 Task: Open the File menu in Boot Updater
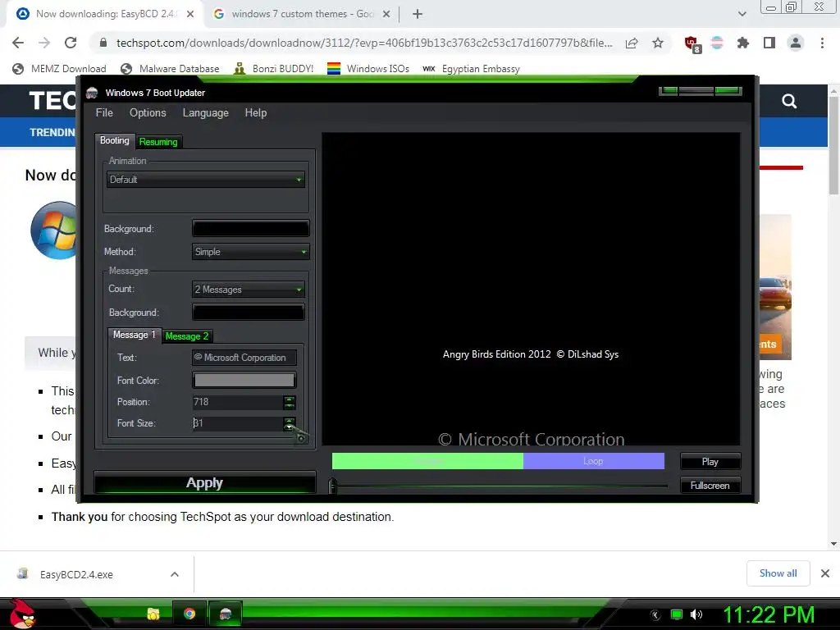coord(104,112)
